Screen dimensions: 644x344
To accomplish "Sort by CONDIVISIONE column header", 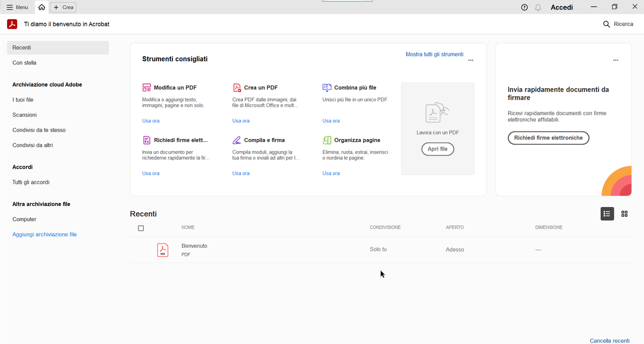I will coord(385,228).
